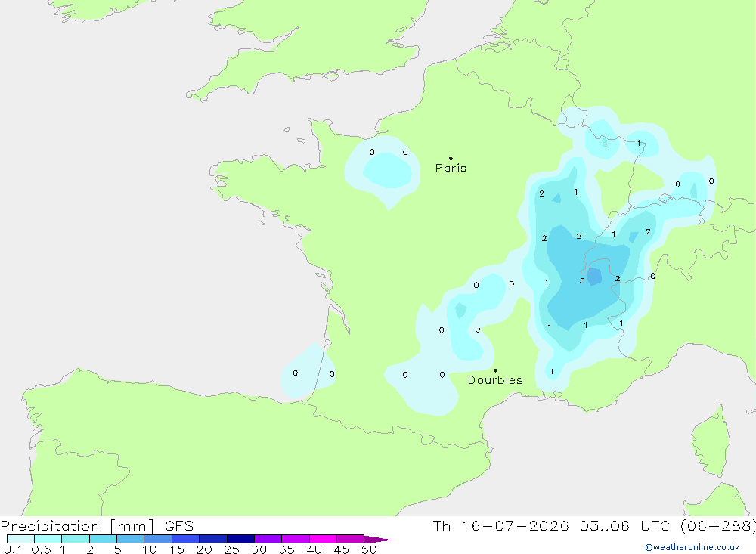Click the '(06+288)' forecast run text
The height and width of the screenshot is (554, 756).
(x=717, y=526)
